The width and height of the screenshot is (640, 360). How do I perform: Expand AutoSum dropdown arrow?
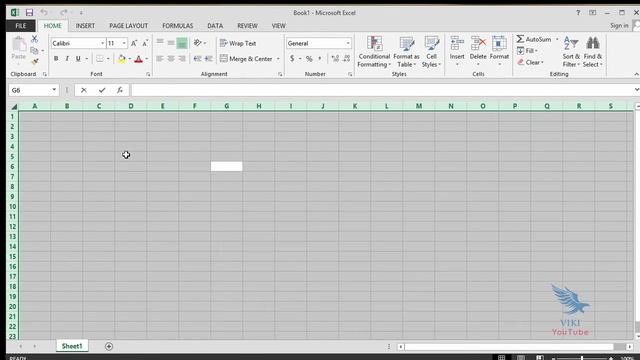pyautogui.click(x=557, y=39)
